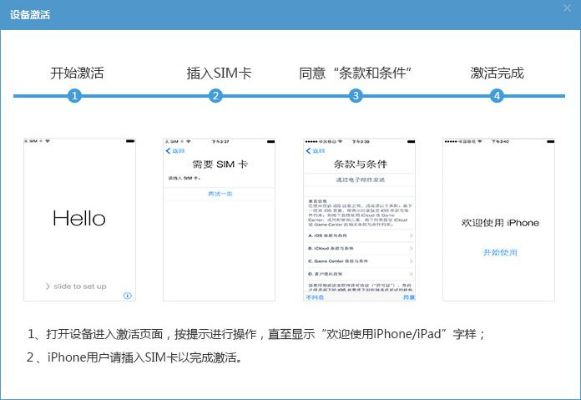Click the Hello heading text

tap(79, 218)
